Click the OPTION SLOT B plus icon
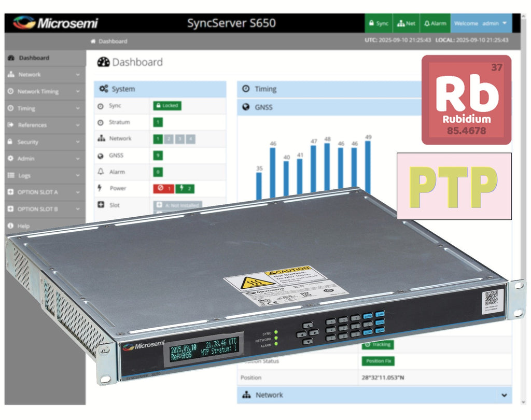531x420 pixels. click(x=10, y=208)
